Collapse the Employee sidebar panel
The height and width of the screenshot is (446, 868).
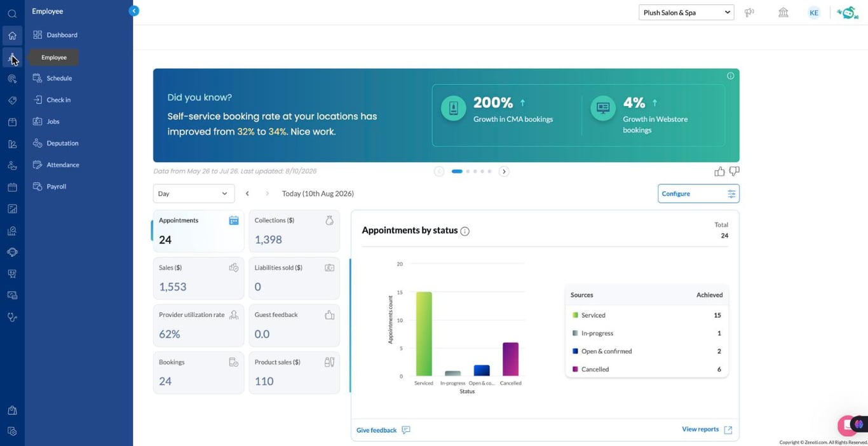[133, 11]
